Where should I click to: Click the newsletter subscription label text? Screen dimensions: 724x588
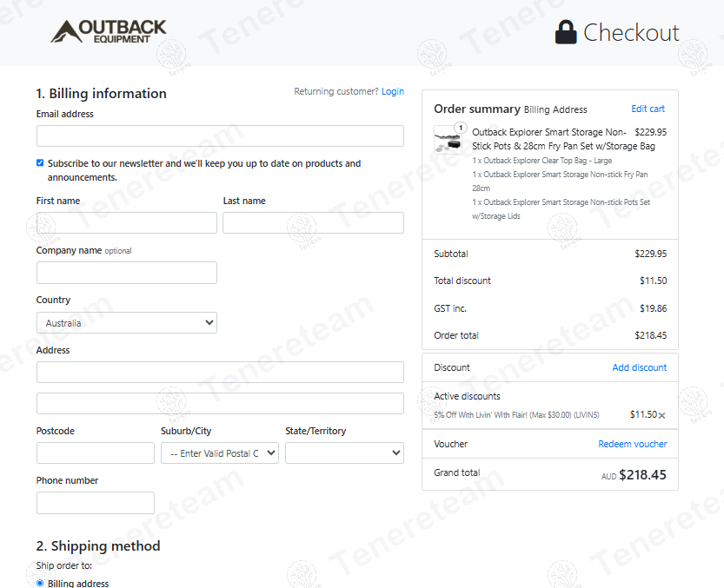[204, 170]
